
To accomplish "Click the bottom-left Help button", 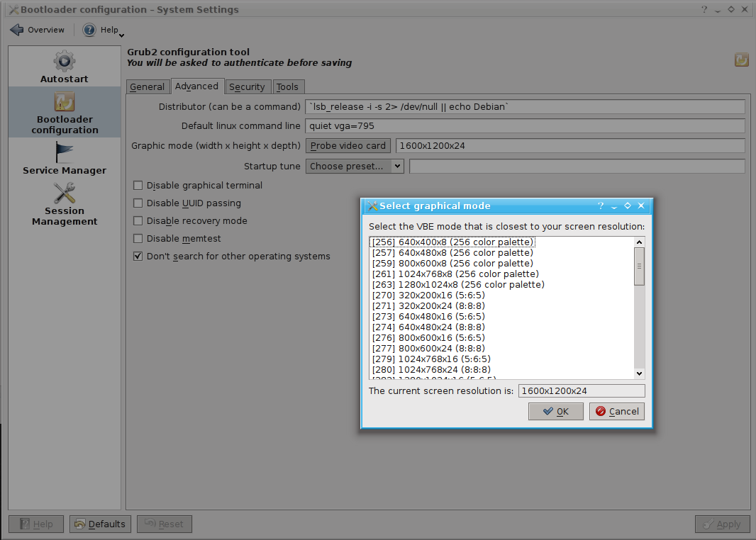I will 36,524.
